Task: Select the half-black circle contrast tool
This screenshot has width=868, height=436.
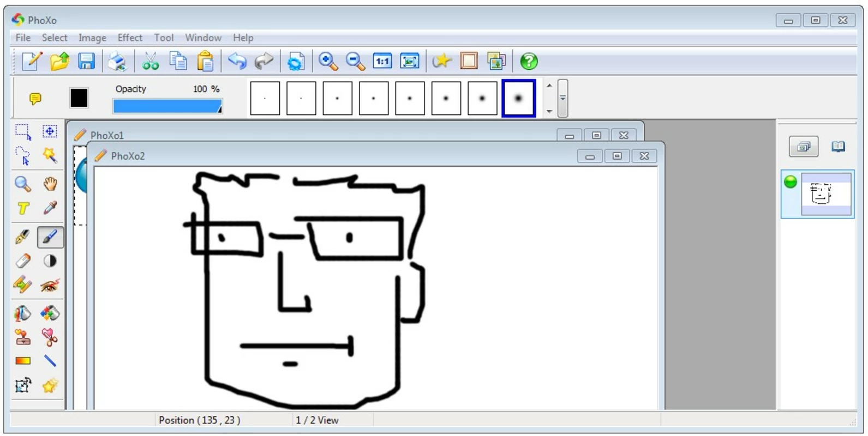Action: pos(50,261)
